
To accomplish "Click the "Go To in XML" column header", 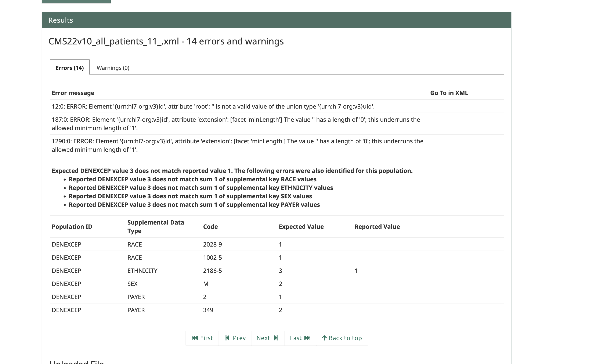I will click(449, 93).
